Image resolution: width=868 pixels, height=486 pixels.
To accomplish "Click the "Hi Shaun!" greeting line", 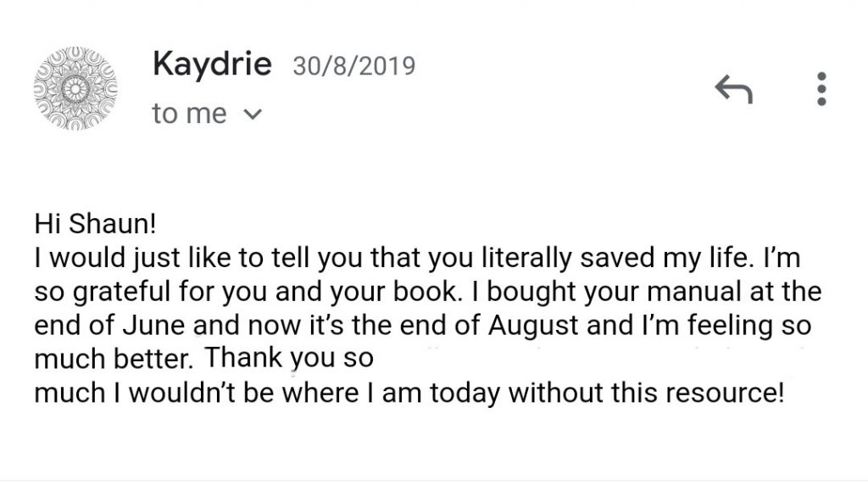I will click(x=96, y=225).
